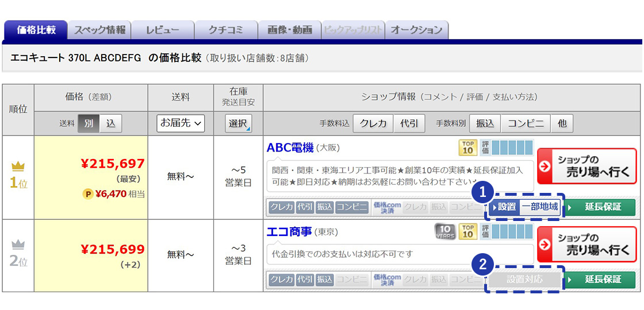Filter by 他 payment method
644x310 pixels.
pos(562,123)
